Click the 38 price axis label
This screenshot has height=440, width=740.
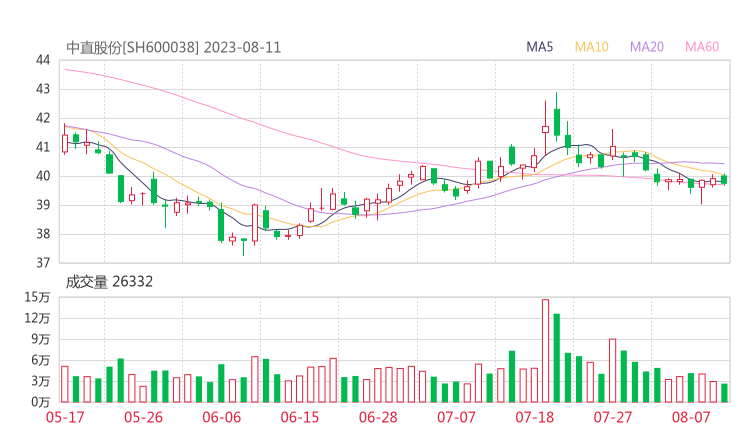tap(42, 234)
